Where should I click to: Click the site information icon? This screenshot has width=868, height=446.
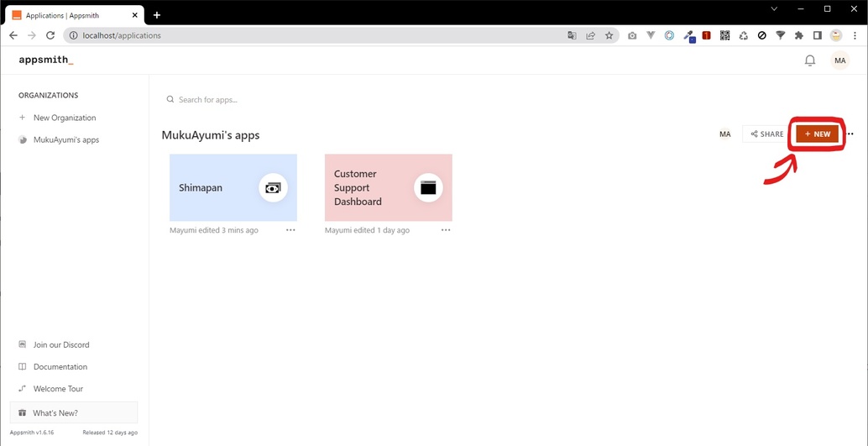pyautogui.click(x=73, y=35)
